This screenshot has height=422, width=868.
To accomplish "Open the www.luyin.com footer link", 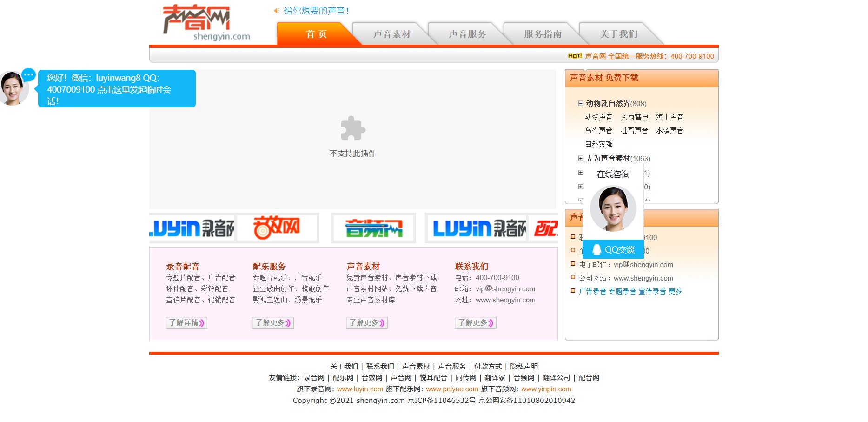I will click(360, 389).
